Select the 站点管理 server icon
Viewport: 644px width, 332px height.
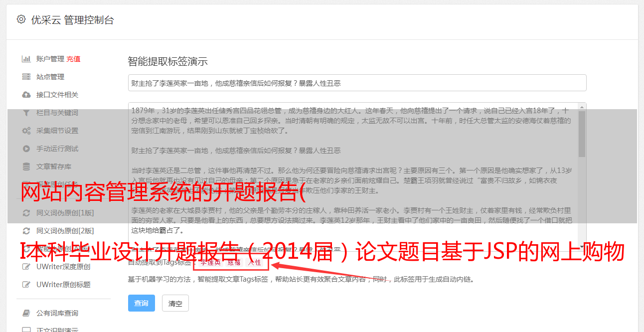click(x=26, y=77)
